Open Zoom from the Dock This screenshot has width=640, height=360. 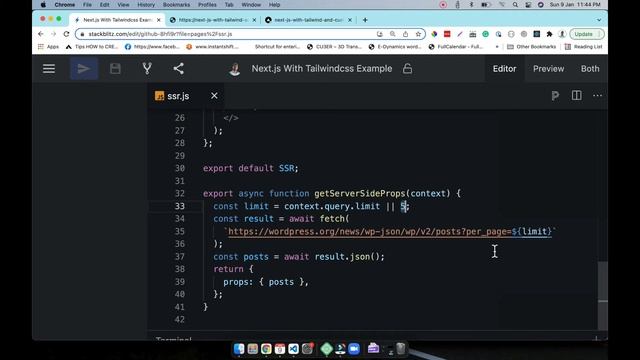pos(354,349)
